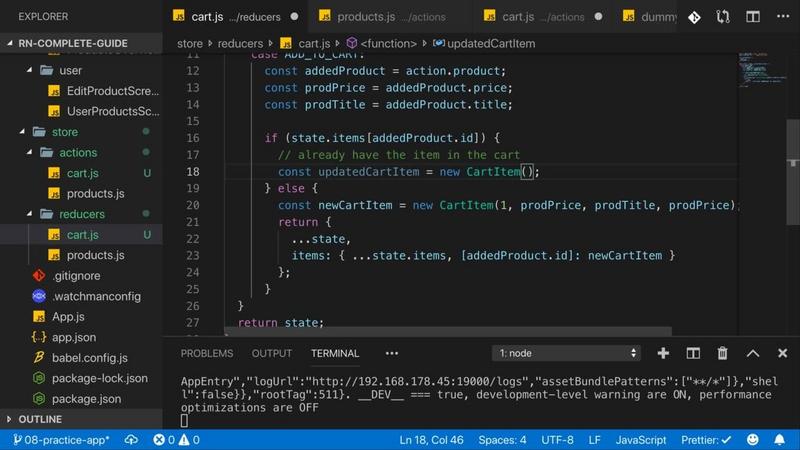800x450 pixels.
Task: Open notifications bell in status bar
Action: click(780, 440)
